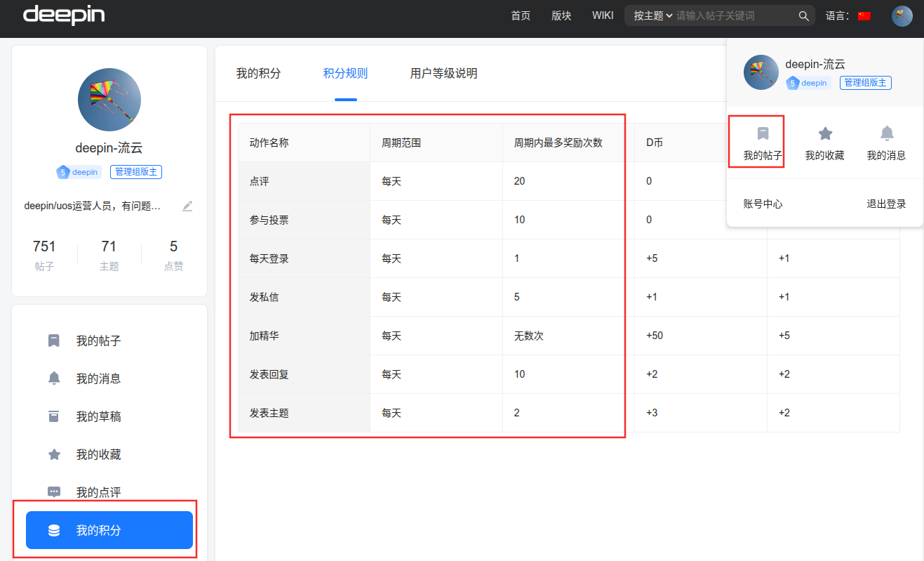Click the star icon for 我的收藏 in popup
The width and height of the screenshot is (924, 561).
[x=825, y=133]
